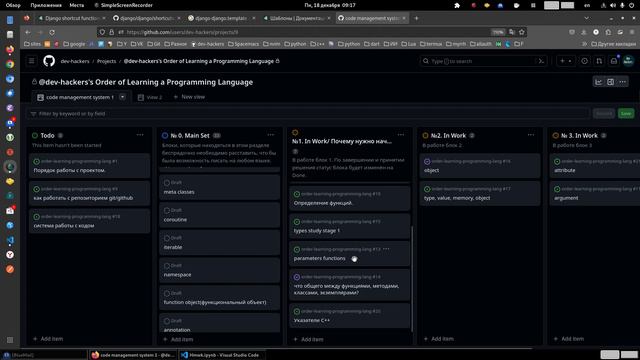Click the dev-hackers breadcrumb link
640x360 pixels.
click(75, 61)
